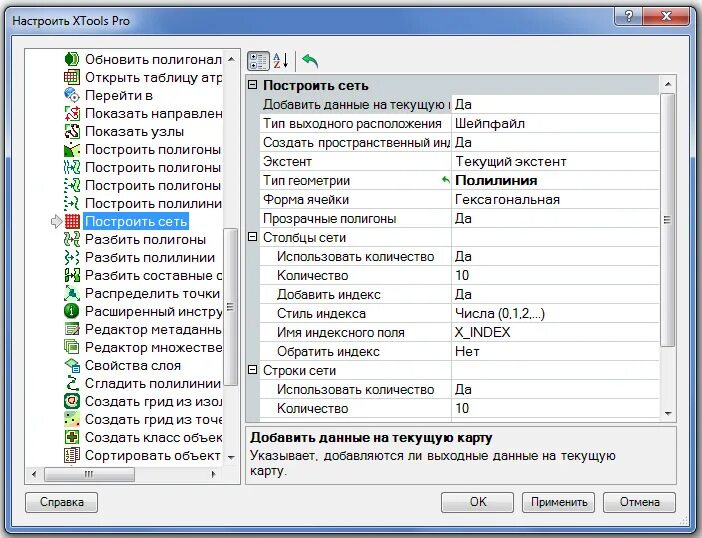Reset Тип геометрии using its green arrow
This screenshot has height=538, width=702.
pos(445,180)
